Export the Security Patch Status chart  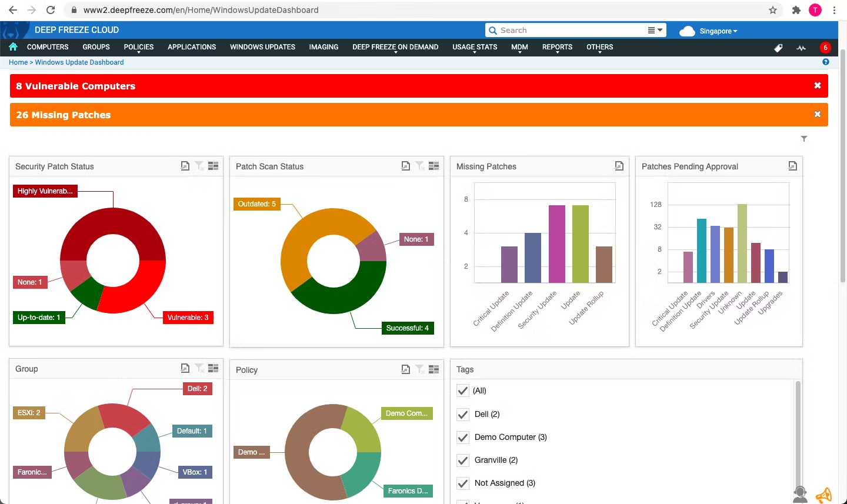tap(185, 166)
